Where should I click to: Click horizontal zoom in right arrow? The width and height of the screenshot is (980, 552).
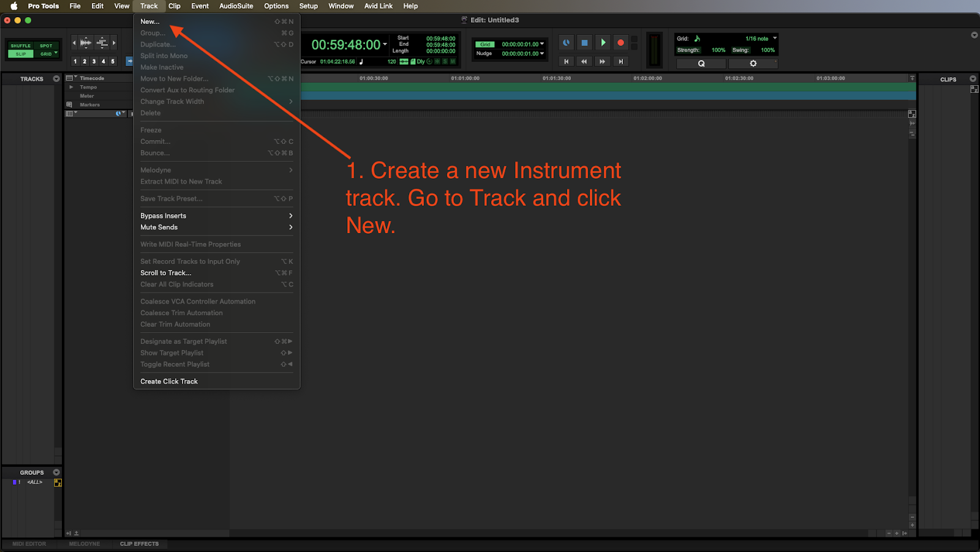pos(114,43)
